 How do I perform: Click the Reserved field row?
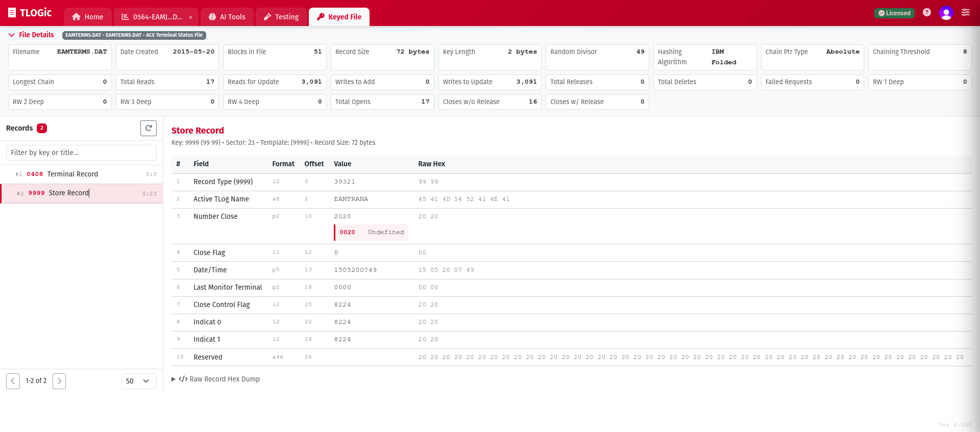(x=571, y=358)
